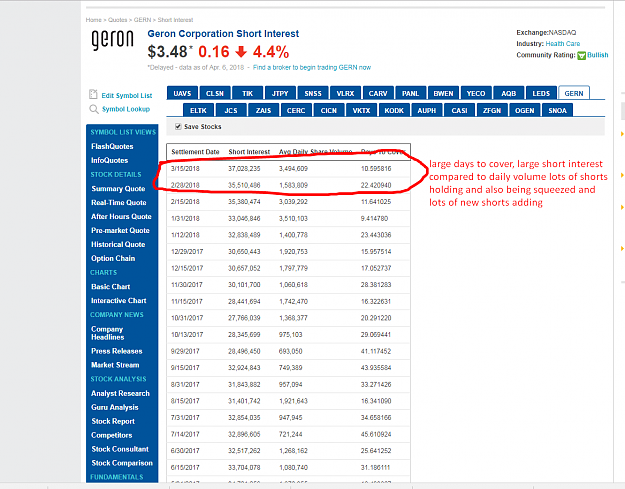Switch to the UAVS symbol tab
Image resolution: width=625 pixels, height=489 pixels.
pos(182,93)
